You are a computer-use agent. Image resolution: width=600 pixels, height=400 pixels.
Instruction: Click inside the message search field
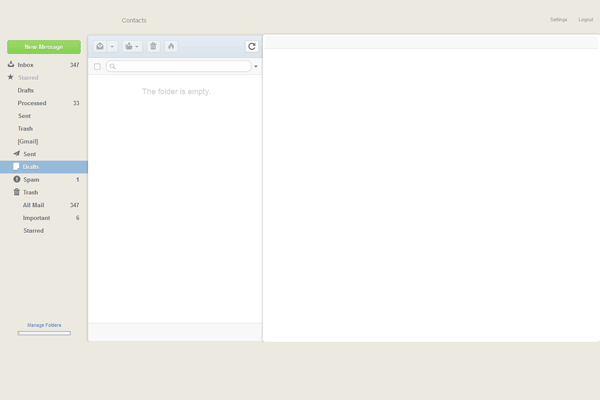(182, 67)
